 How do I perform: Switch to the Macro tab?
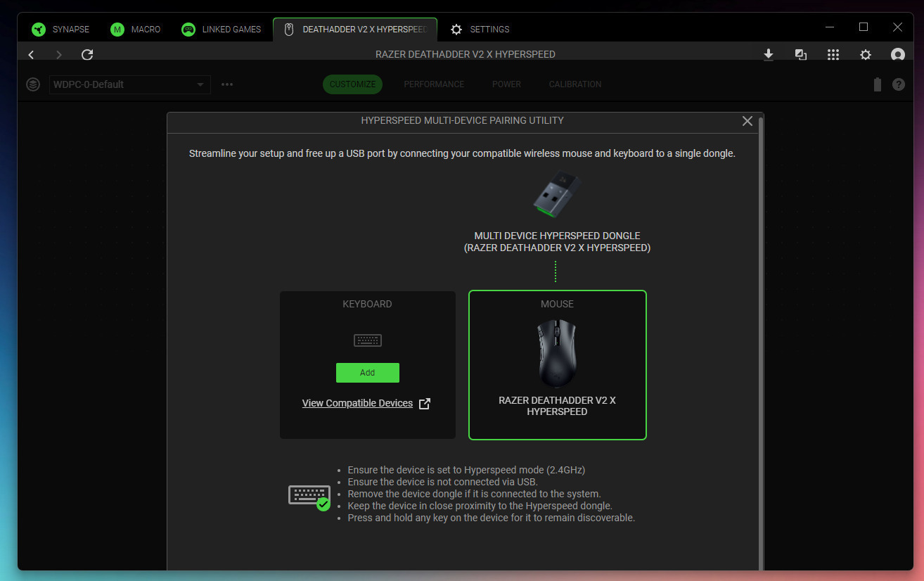click(136, 30)
